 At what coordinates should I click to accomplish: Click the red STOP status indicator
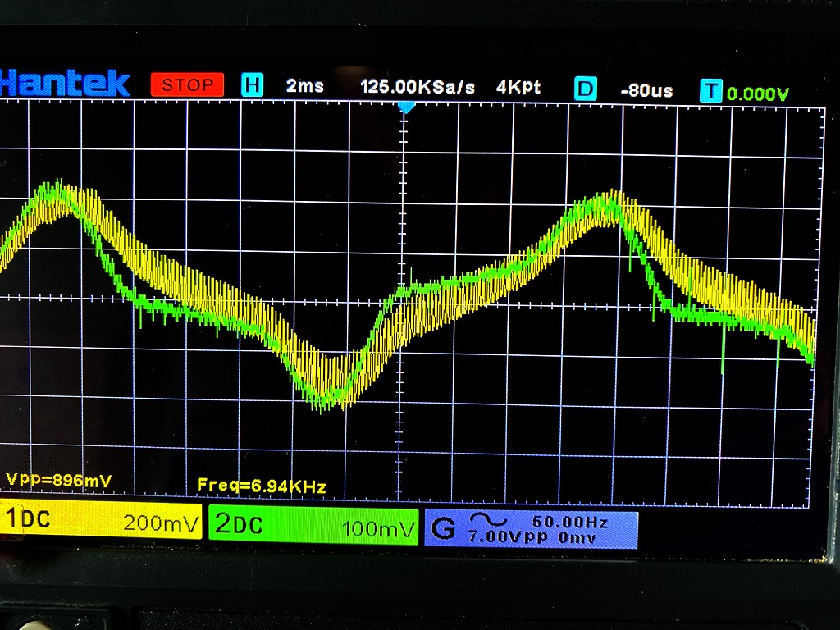187,84
